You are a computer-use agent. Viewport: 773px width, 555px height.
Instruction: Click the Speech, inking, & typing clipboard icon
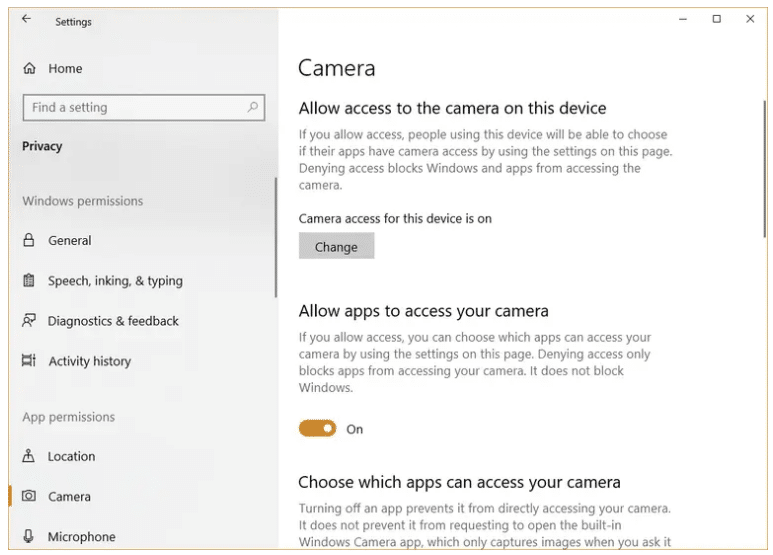(x=29, y=280)
